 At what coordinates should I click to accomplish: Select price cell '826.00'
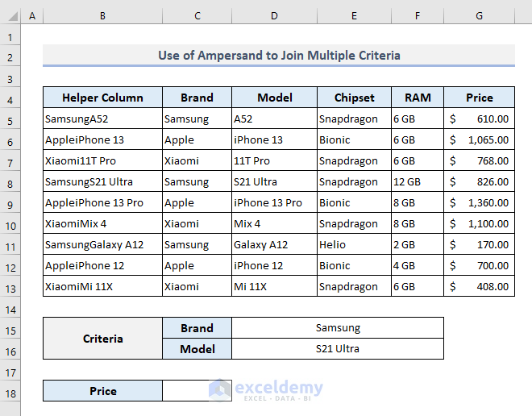click(x=479, y=182)
